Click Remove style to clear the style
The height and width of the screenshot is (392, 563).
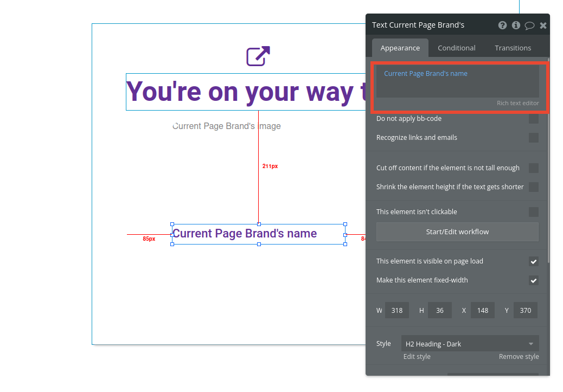[x=518, y=356]
